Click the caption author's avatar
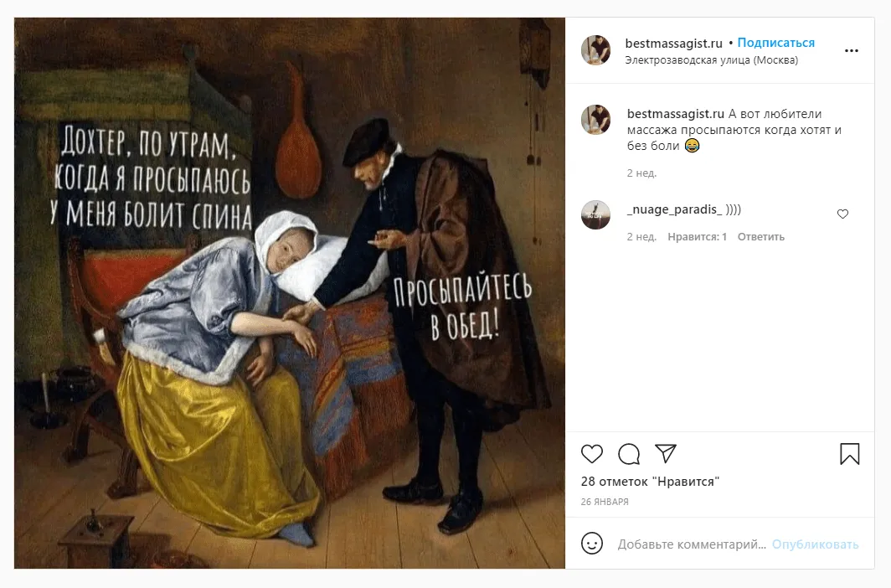This screenshot has width=891, height=588. 595,120
